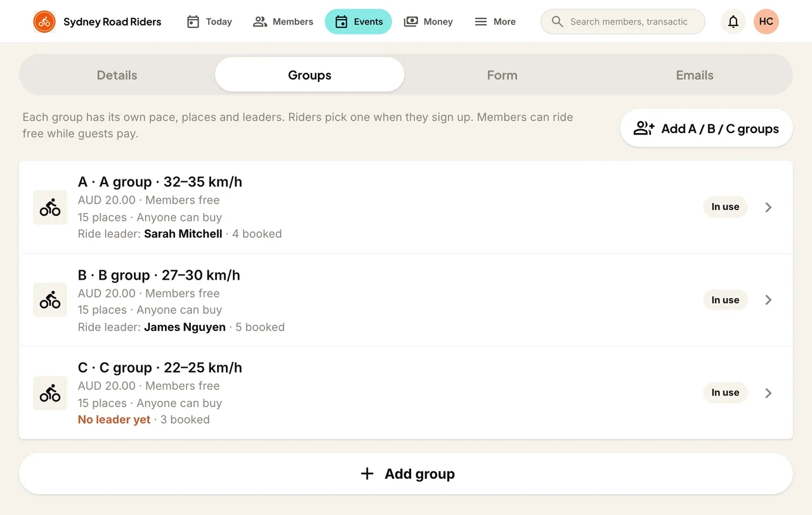Open the A group 32–35 km/h title
The image size is (812, 515).
pos(160,182)
